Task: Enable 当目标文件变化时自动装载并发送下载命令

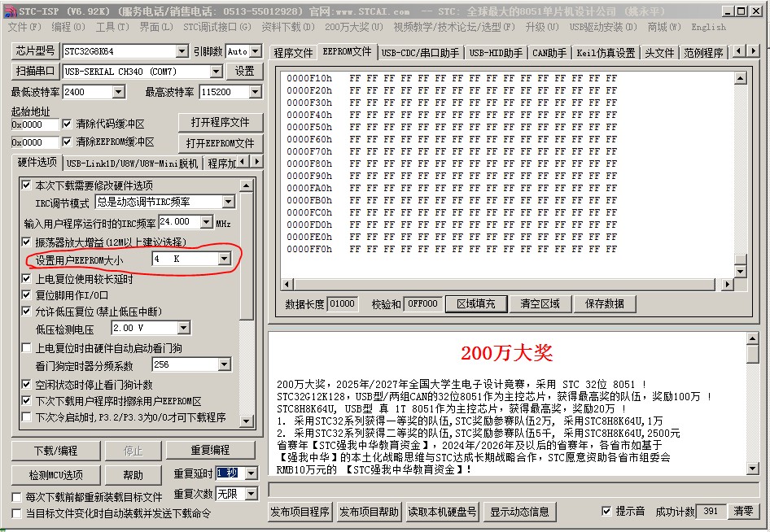Action: pos(17,513)
